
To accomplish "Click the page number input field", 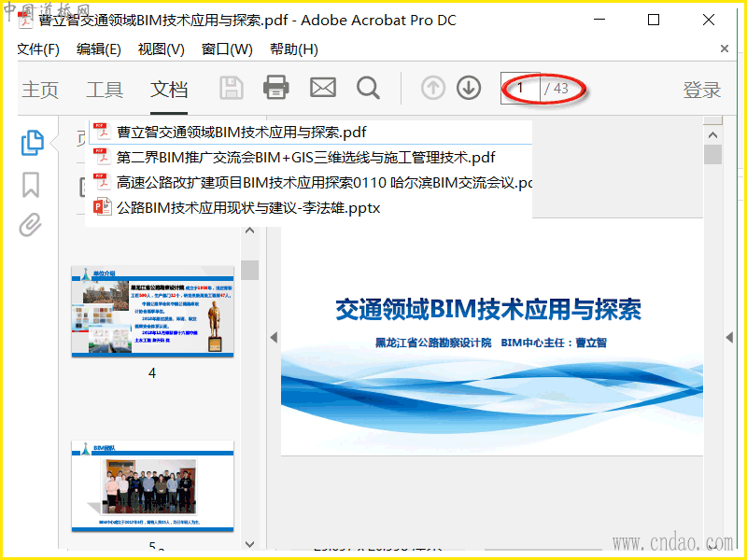I will point(520,88).
